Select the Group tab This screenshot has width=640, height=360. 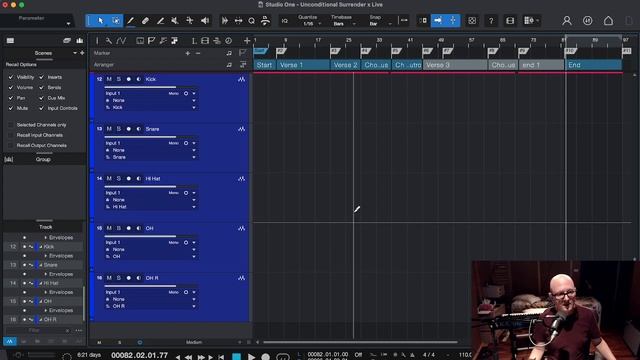tap(43, 160)
